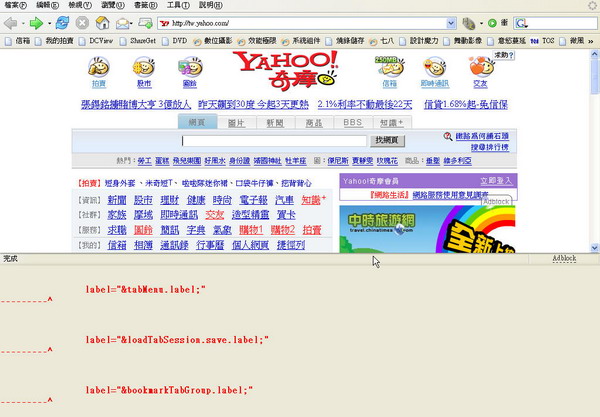Open the Home page icon

tap(102, 23)
